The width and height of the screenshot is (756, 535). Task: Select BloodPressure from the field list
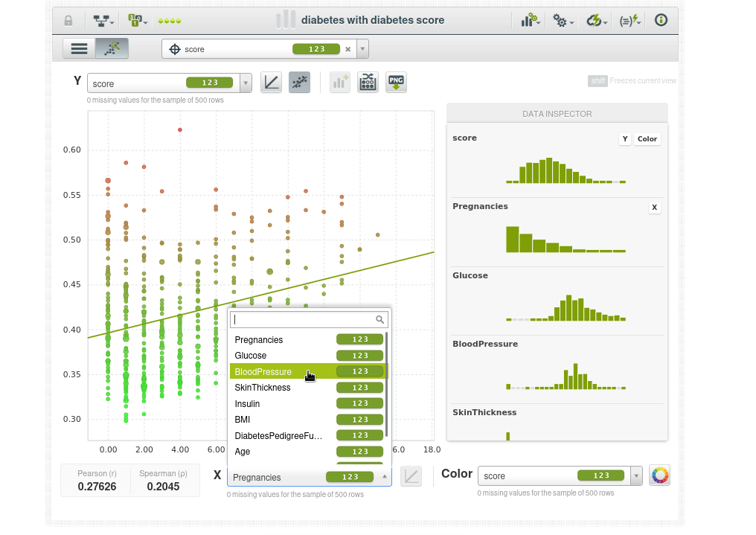pos(265,371)
